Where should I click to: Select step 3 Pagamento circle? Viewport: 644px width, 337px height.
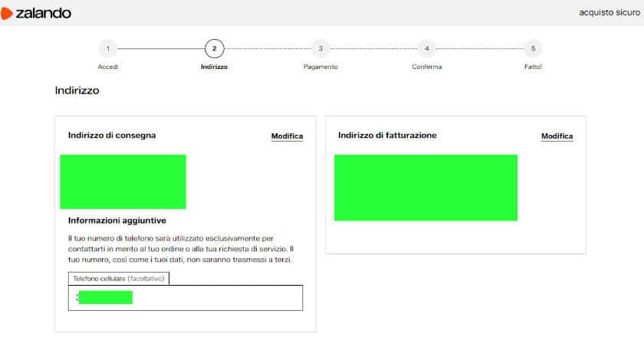(320, 49)
